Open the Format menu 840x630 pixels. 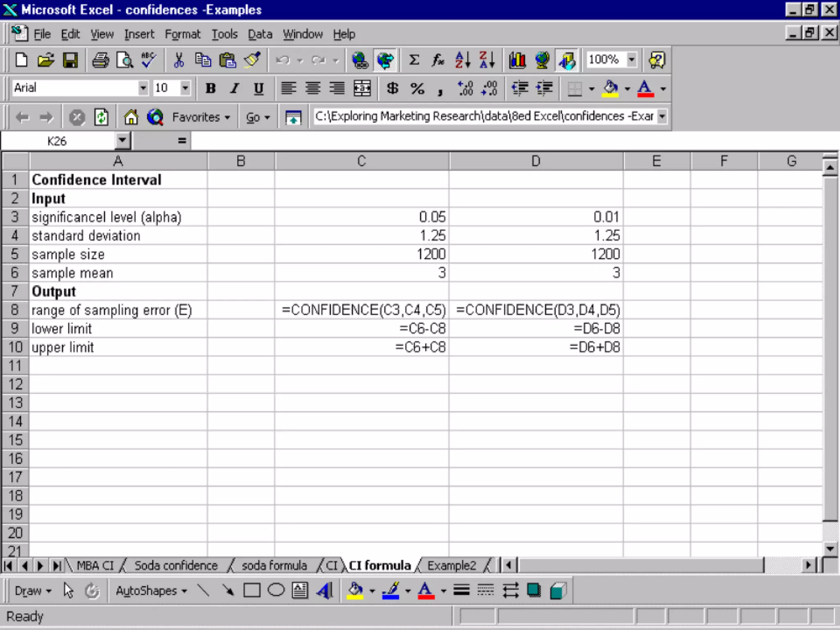[x=183, y=34]
